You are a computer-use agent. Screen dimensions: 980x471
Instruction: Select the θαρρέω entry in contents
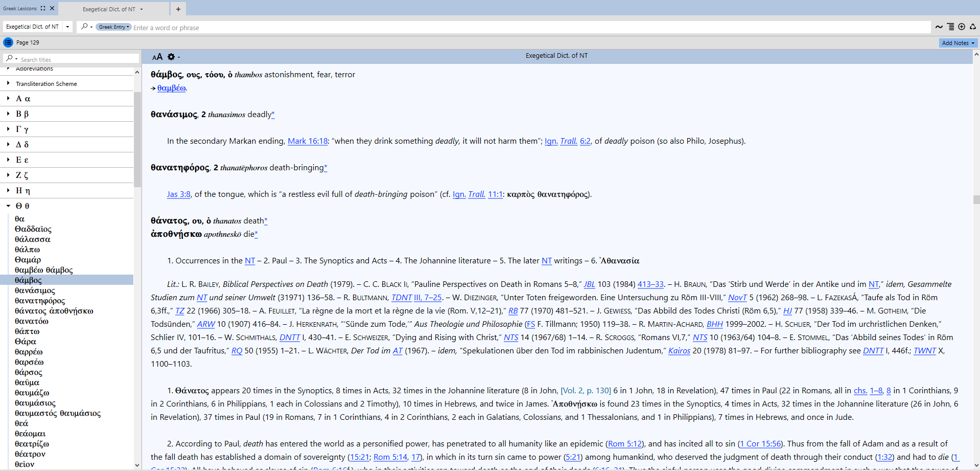(x=29, y=352)
